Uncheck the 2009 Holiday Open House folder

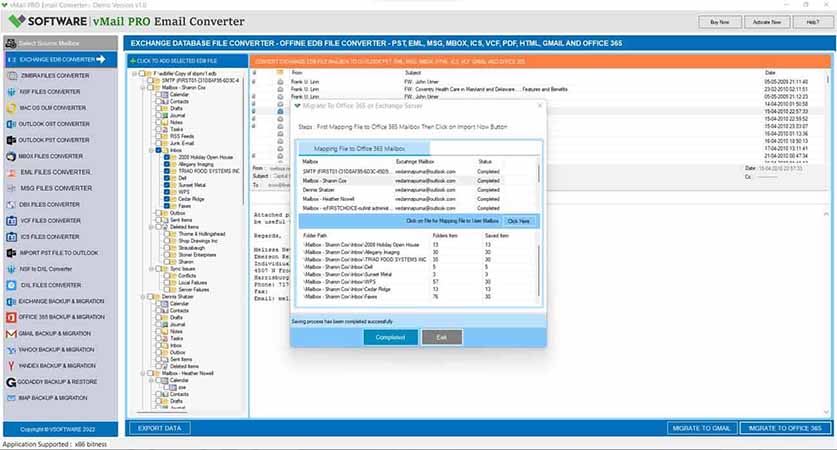[167, 157]
